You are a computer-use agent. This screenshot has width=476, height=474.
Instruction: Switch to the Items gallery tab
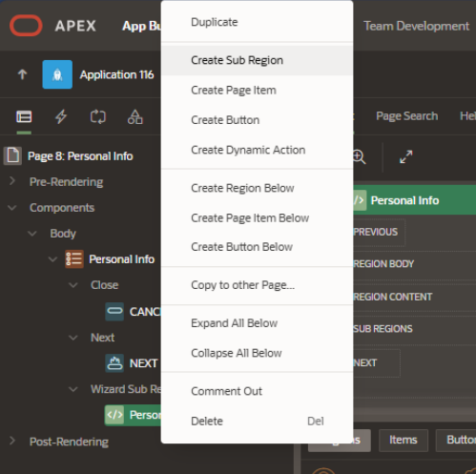(404, 440)
